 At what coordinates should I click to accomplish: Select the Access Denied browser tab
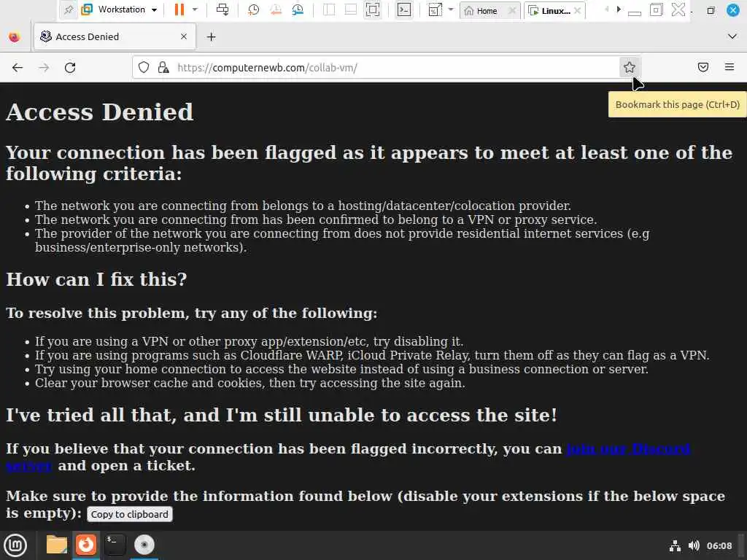coord(115,36)
